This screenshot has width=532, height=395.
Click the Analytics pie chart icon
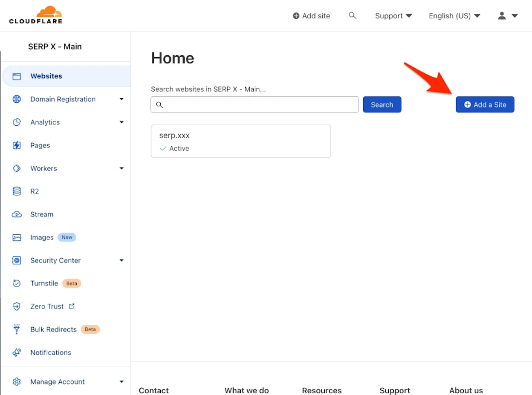[17, 122]
